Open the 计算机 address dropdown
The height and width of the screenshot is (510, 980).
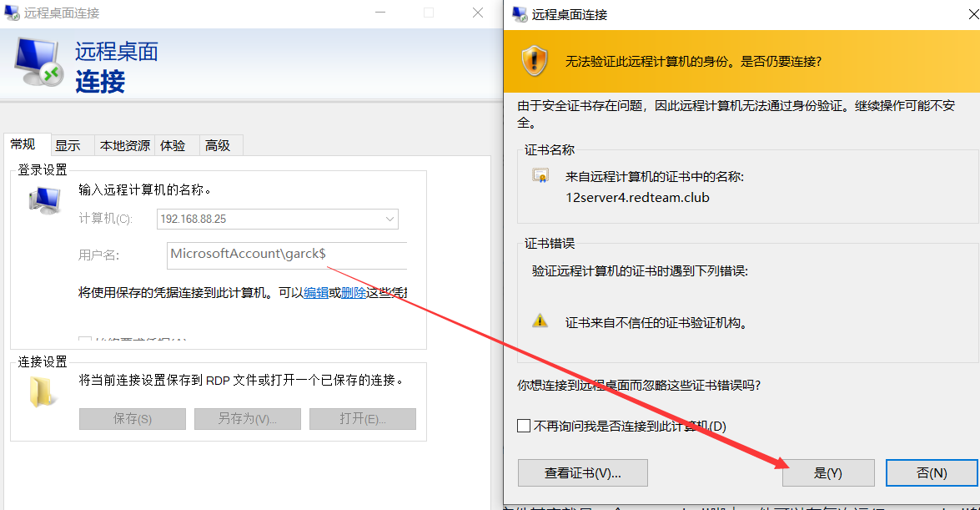[389, 219]
